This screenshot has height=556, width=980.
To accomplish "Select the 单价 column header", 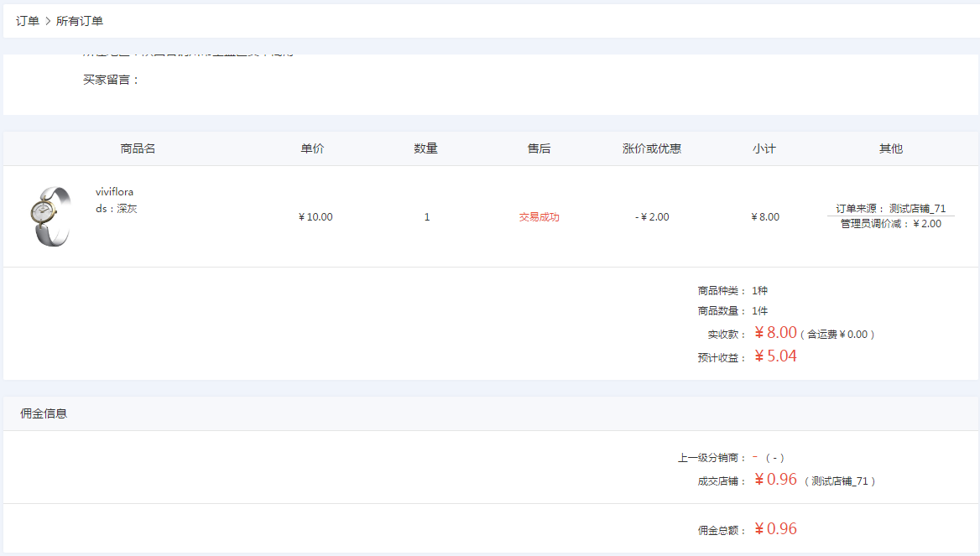I will click(x=312, y=148).
